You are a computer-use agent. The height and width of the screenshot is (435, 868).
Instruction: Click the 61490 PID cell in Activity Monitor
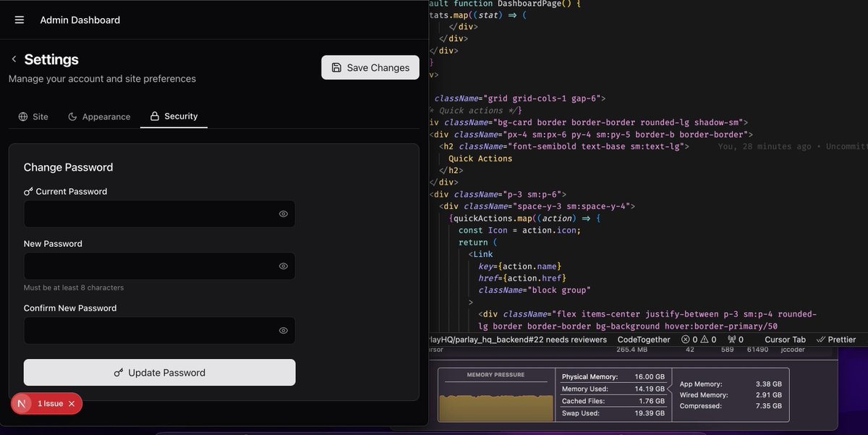(x=757, y=350)
